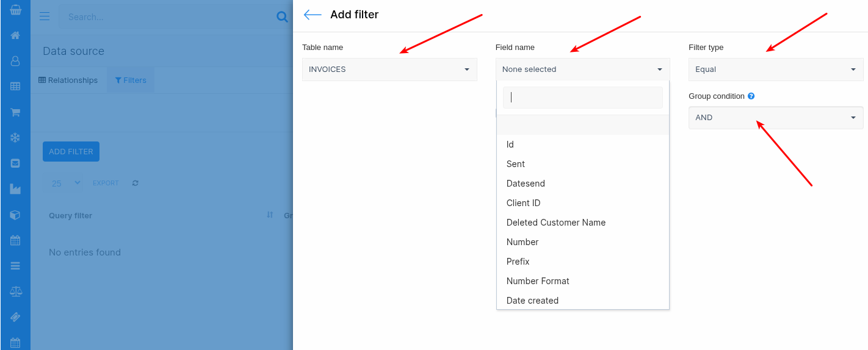868x350 pixels.
Task: Click the Group condition help icon
Action: click(x=751, y=96)
